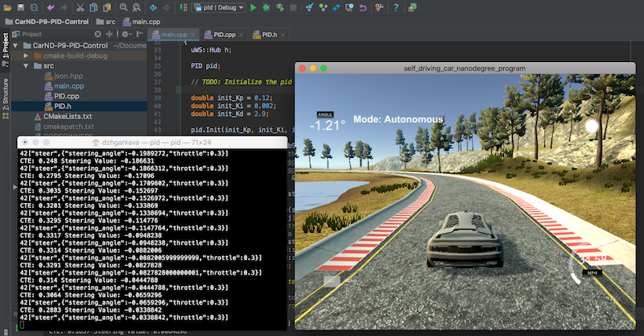Click the TODO comment line in editor
This screenshot has height=336, width=644.
click(242, 82)
